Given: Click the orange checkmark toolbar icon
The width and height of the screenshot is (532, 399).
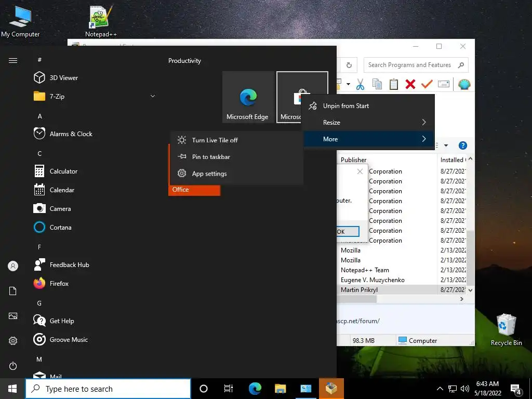Looking at the screenshot, I should tap(427, 84).
